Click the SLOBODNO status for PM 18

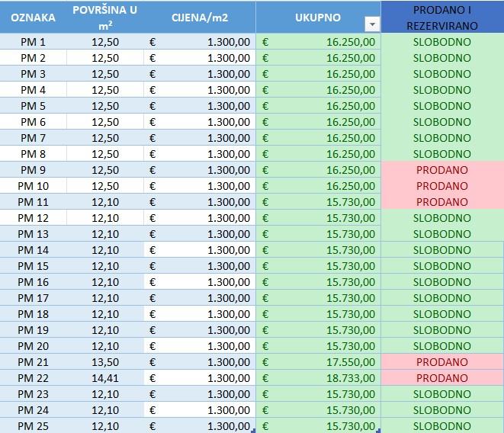(442, 314)
